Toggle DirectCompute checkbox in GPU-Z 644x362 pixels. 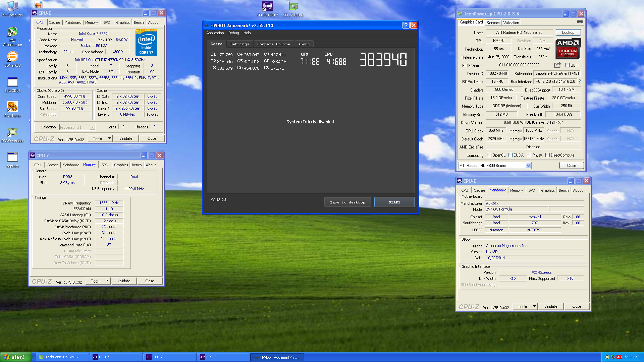tap(548, 155)
